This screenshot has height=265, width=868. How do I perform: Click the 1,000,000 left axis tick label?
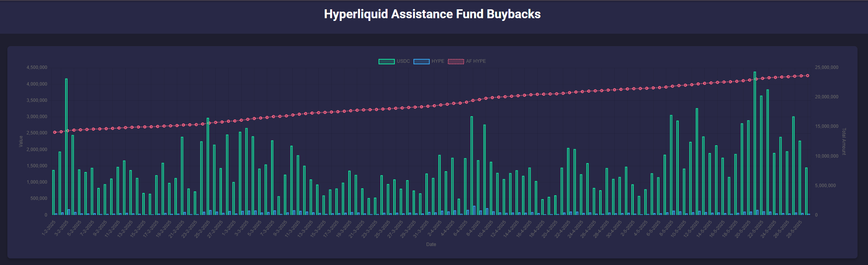click(x=37, y=182)
